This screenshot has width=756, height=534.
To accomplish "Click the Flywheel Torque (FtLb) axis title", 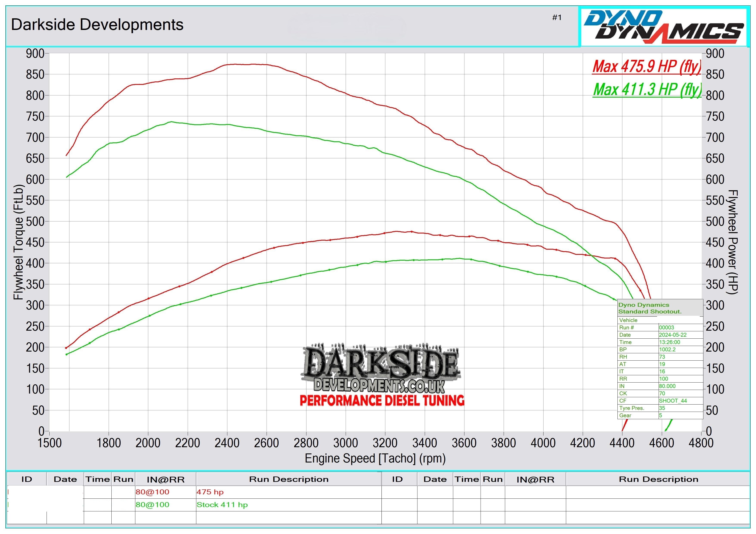I will (19, 242).
